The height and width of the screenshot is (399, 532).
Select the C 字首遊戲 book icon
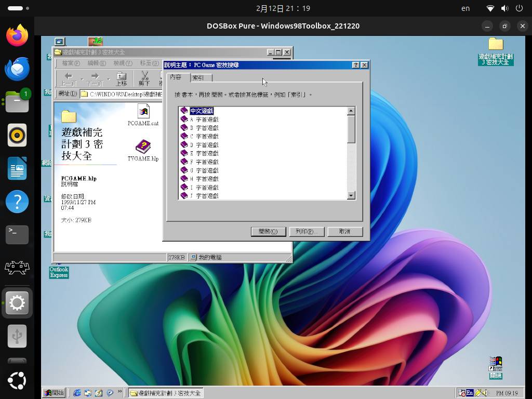tap(184, 136)
